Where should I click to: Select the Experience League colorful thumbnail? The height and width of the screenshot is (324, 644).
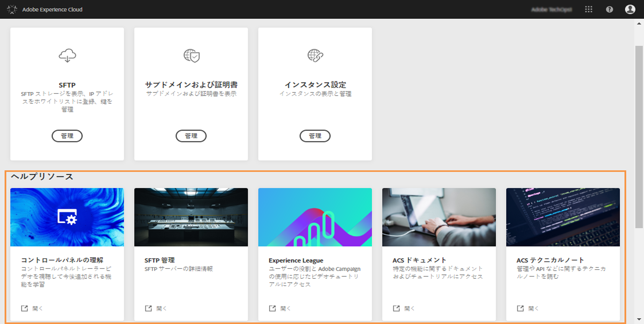coord(315,217)
